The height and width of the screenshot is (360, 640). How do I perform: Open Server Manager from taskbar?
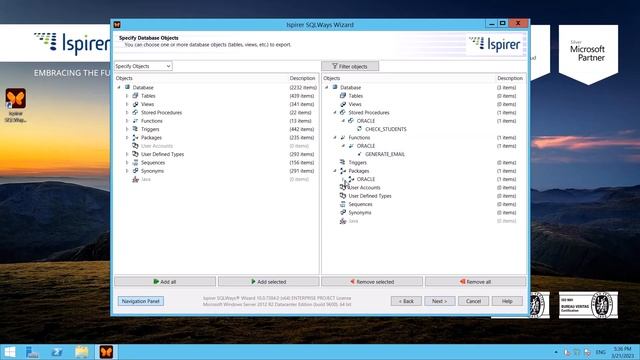pos(32,352)
